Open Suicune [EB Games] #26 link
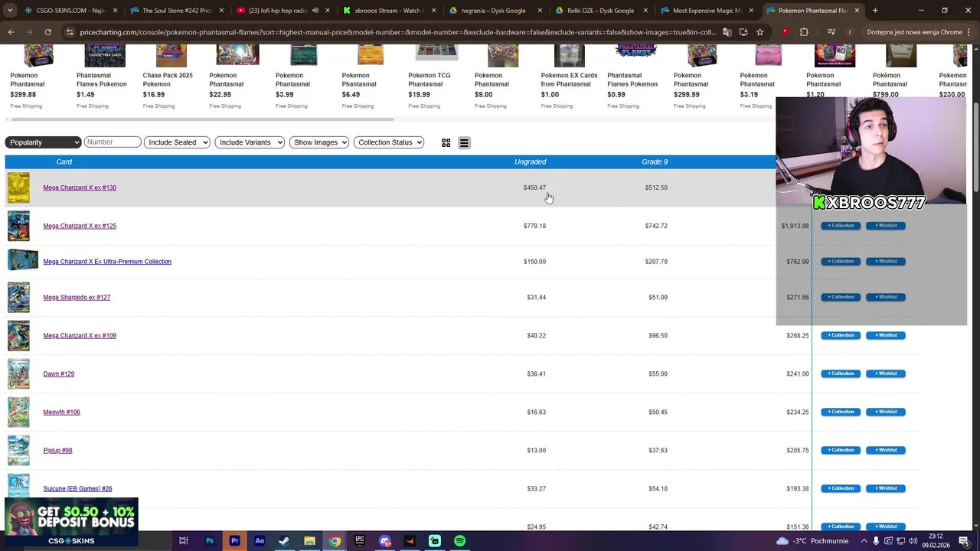980x551 pixels. (x=77, y=488)
